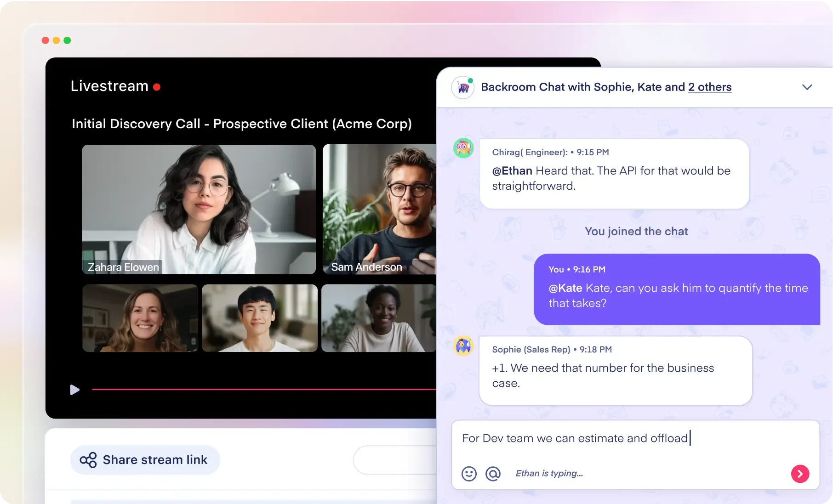Select Sam Anderson's video tile
Screen dimensions: 833x504
pyautogui.click(x=379, y=210)
